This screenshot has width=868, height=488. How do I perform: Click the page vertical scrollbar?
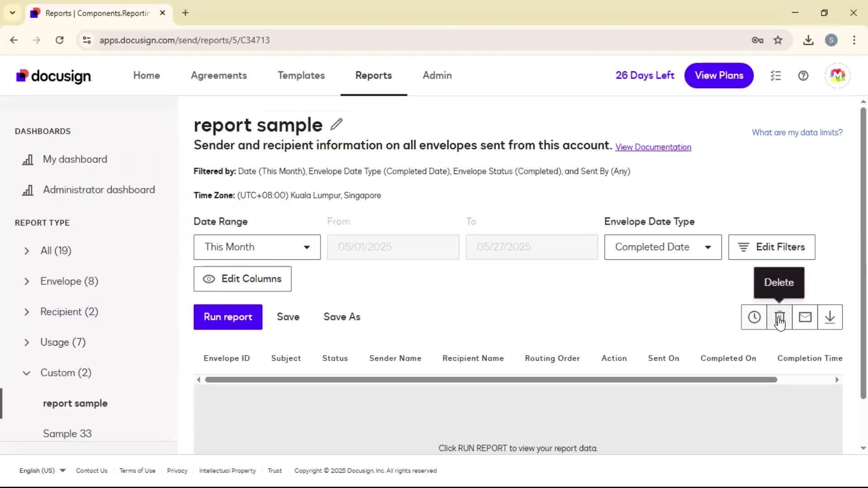pos(863,253)
